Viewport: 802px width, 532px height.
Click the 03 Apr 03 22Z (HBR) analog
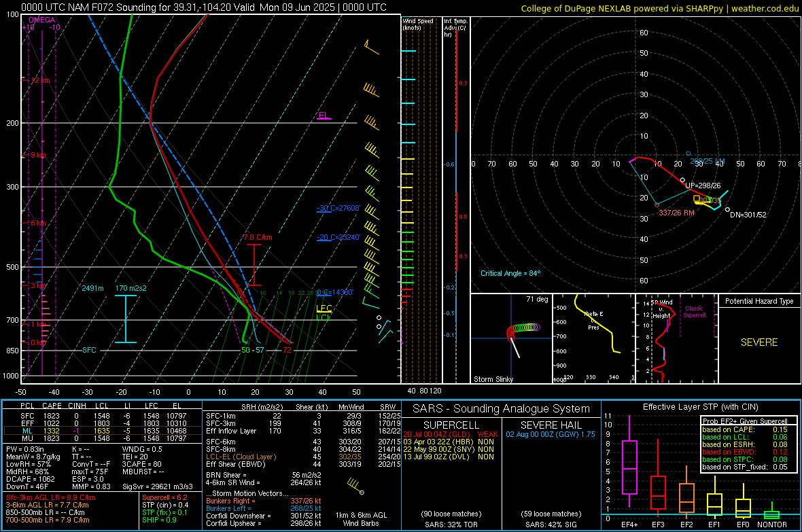tap(449, 442)
